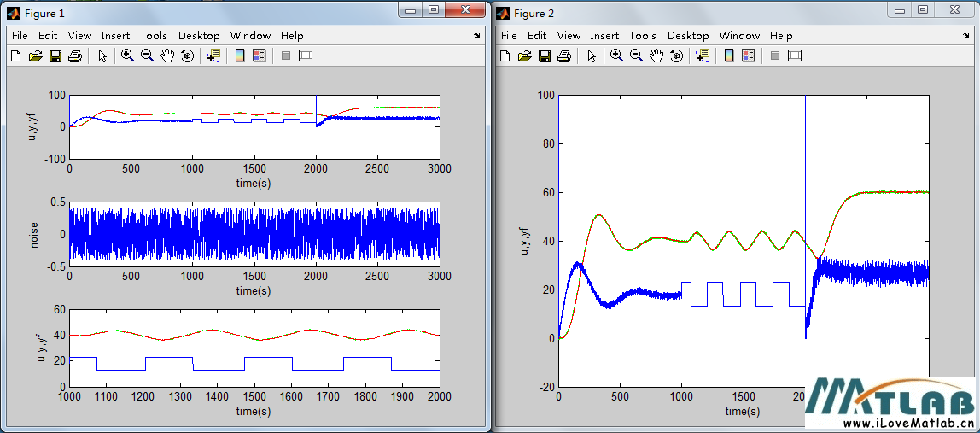This screenshot has height=433, width=980.
Task: Save Figure 1 using the floppy disk icon
Action: [x=55, y=56]
